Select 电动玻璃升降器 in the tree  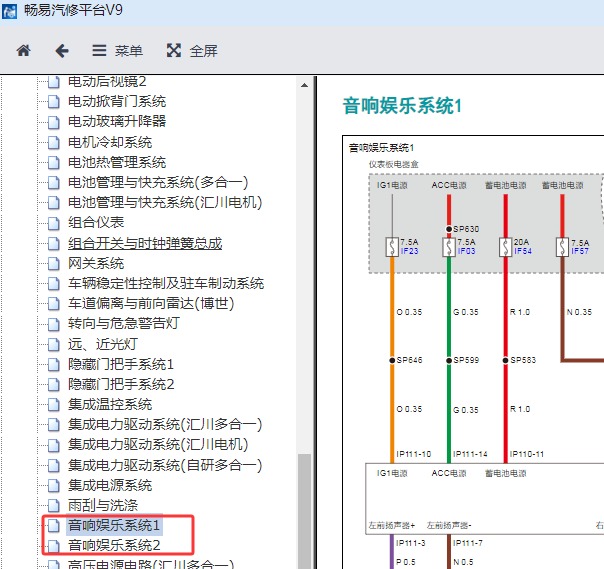click(117, 121)
